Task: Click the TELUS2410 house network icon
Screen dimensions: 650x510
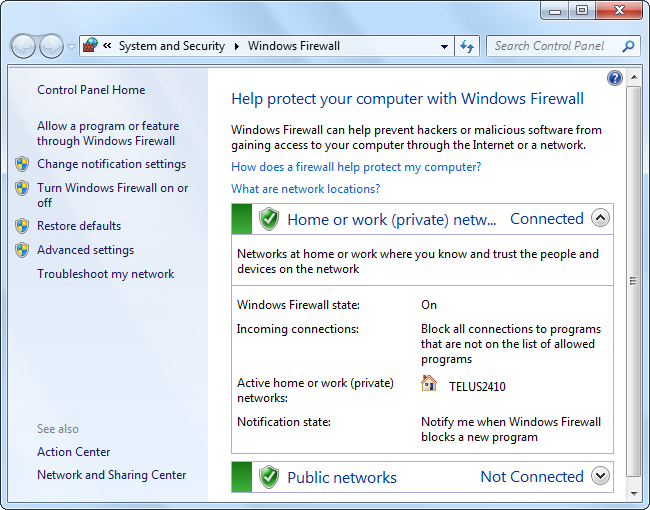Action: click(x=429, y=383)
